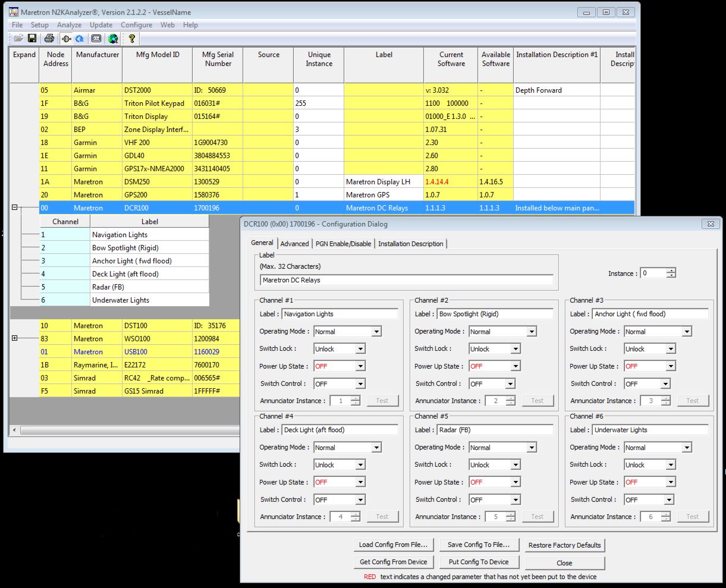Click the Current Software column header
Viewport: 726px width, 588px height.
451,65
